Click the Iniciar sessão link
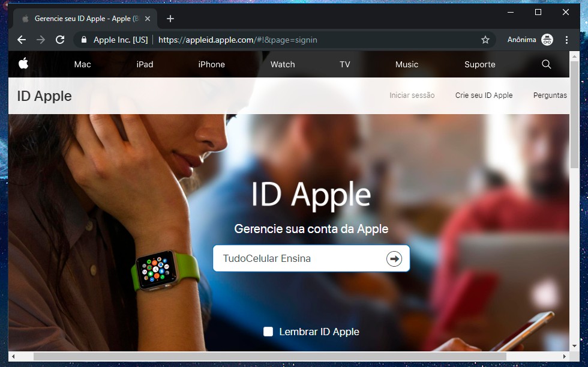This screenshot has width=588, height=367. tap(412, 96)
